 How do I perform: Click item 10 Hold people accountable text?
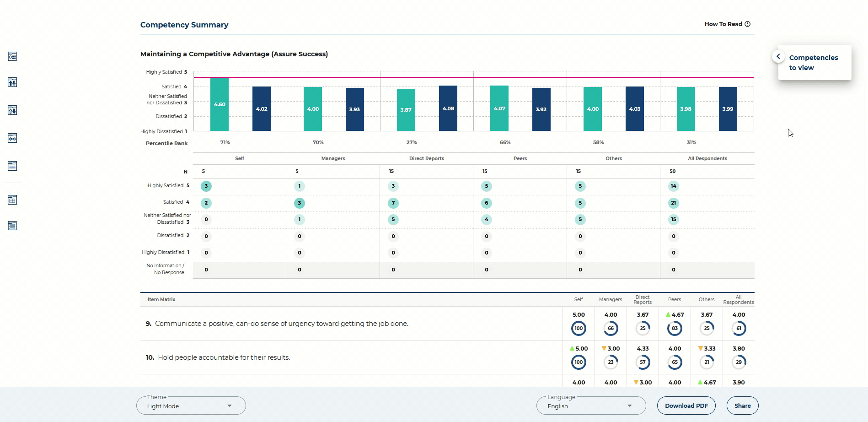(x=224, y=357)
